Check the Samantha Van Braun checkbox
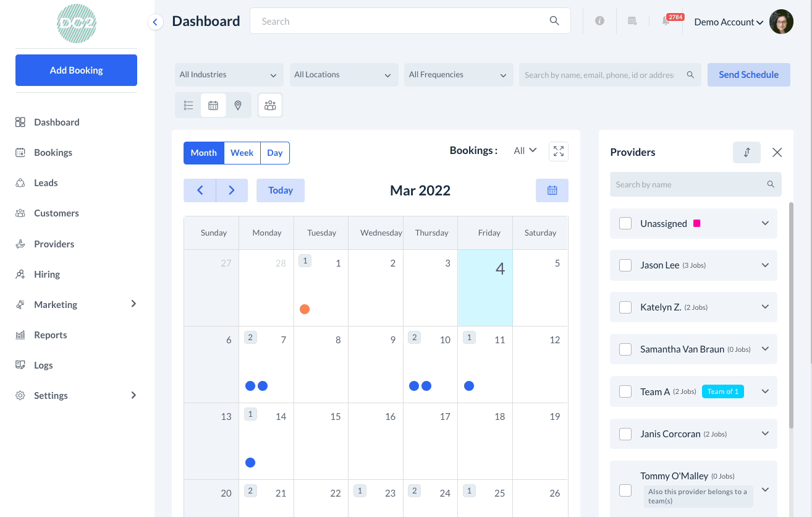This screenshot has width=812, height=517. click(625, 349)
